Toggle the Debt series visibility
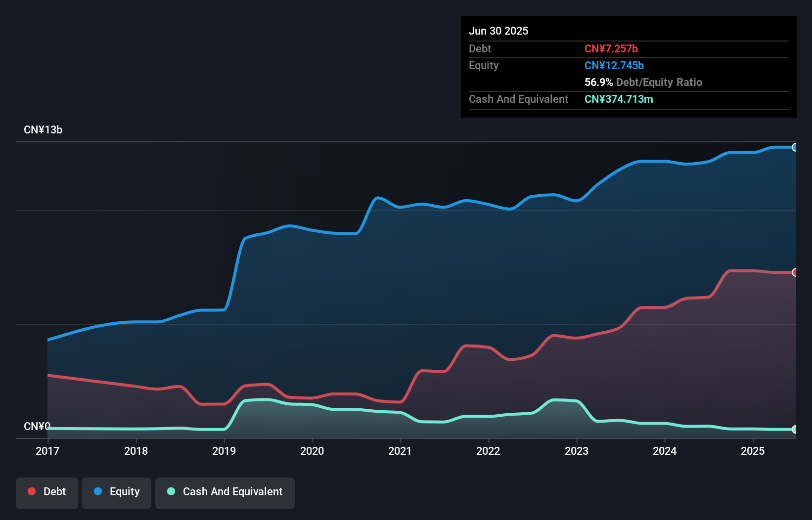Screen dimensions: 812x520 [47, 493]
